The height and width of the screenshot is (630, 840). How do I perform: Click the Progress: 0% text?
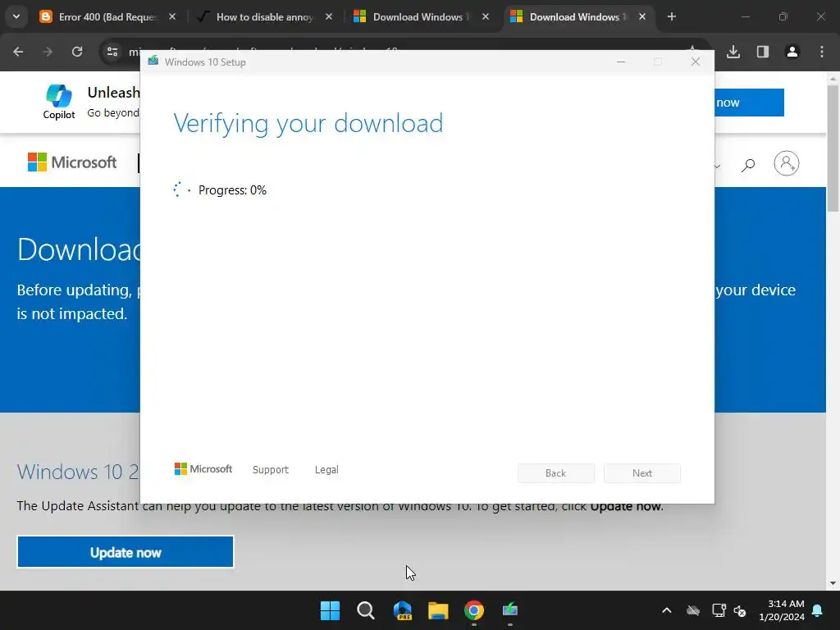(x=232, y=190)
